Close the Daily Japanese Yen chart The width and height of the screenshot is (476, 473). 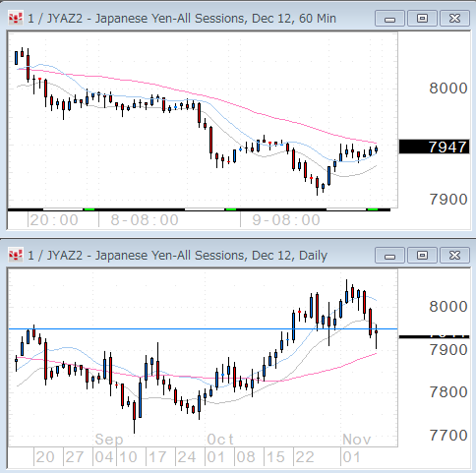tap(454, 256)
